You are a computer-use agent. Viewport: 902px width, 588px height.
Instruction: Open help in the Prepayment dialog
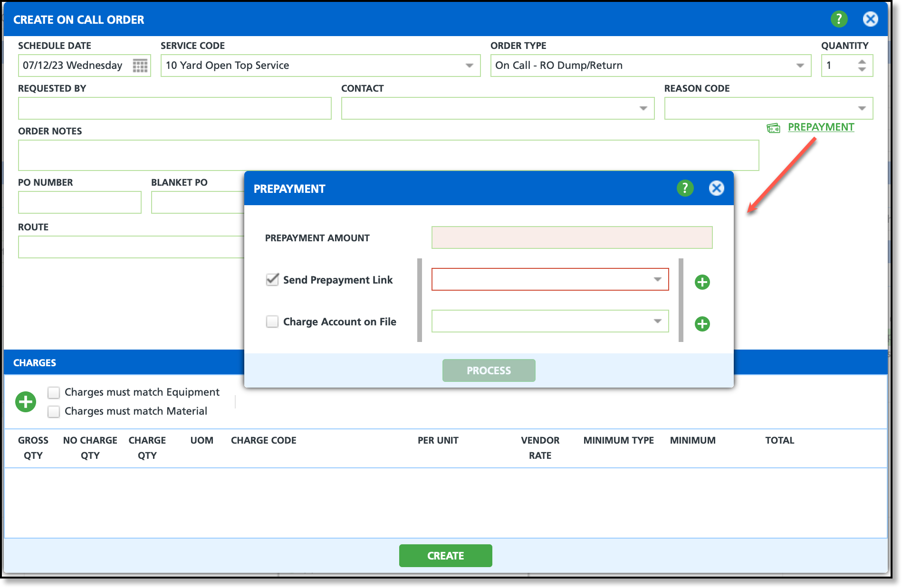pos(685,188)
